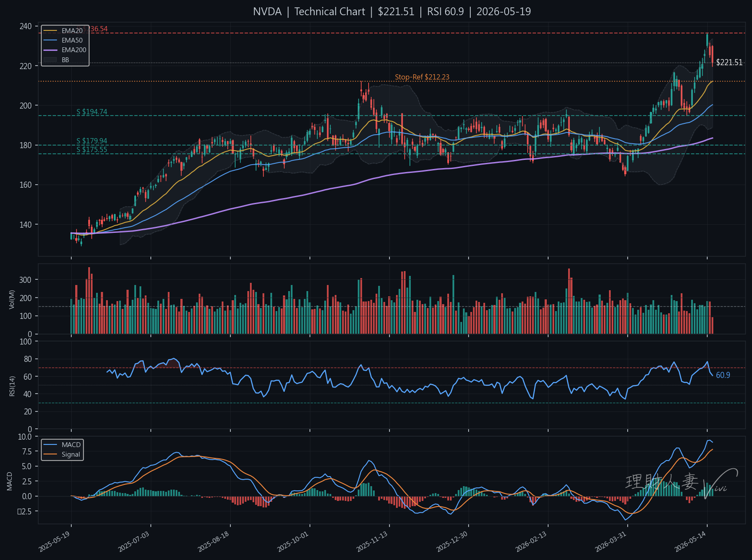Click the 100 tick on the volume axis
Screen dimensions: 752x560
click(26, 316)
